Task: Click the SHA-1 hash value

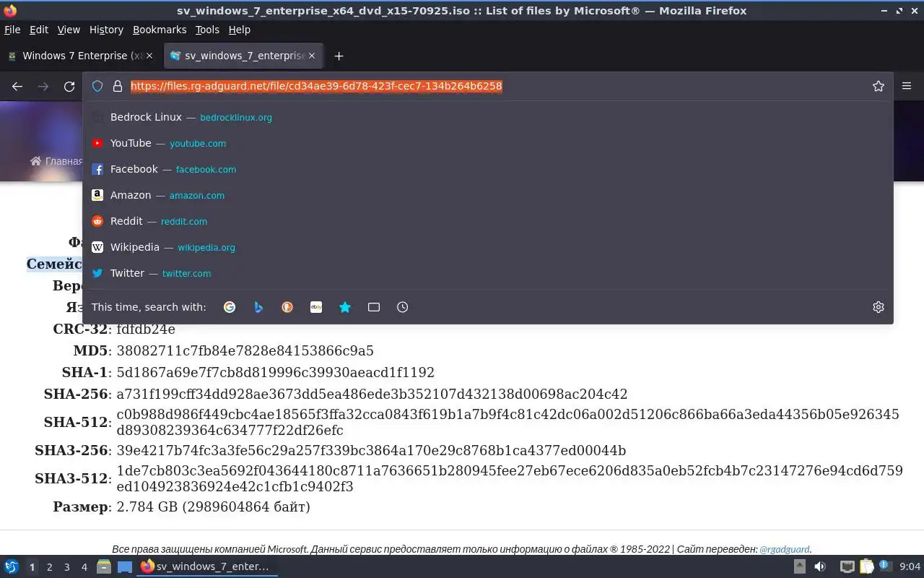Action: (x=275, y=373)
